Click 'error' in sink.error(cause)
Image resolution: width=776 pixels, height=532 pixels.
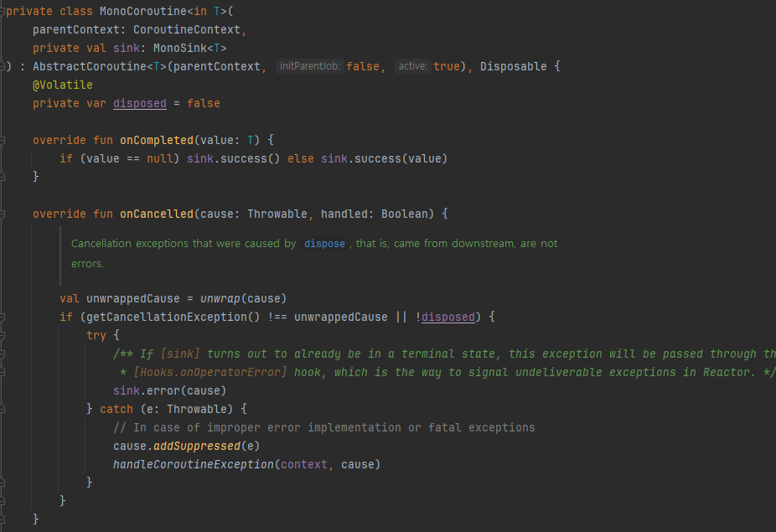[x=163, y=391]
